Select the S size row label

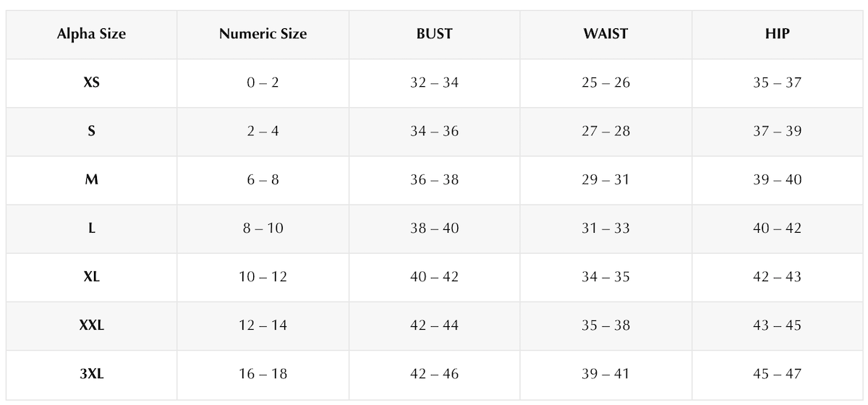point(91,131)
